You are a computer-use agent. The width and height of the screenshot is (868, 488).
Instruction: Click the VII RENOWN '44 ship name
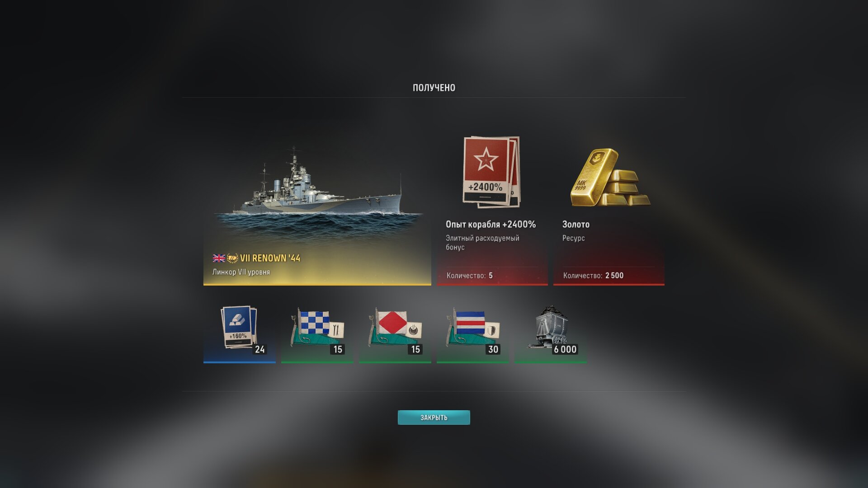click(270, 258)
